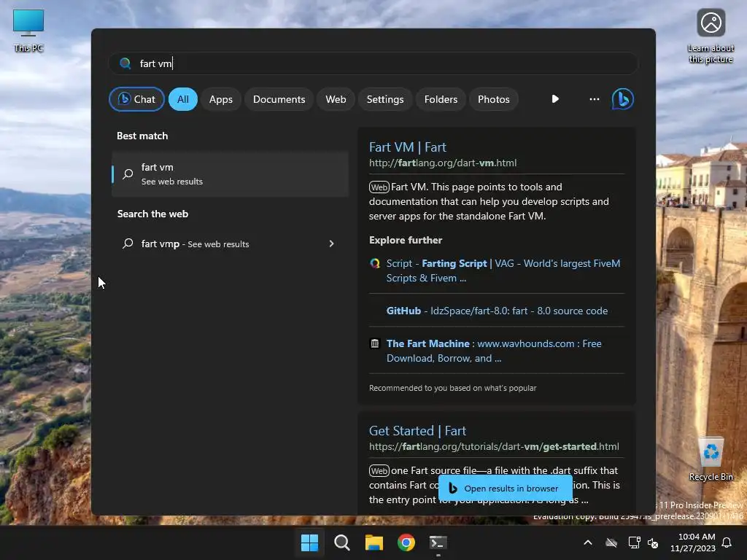This screenshot has height=560, width=747.
Task: Click the search box containing fart vm
Action: click(x=373, y=63)
